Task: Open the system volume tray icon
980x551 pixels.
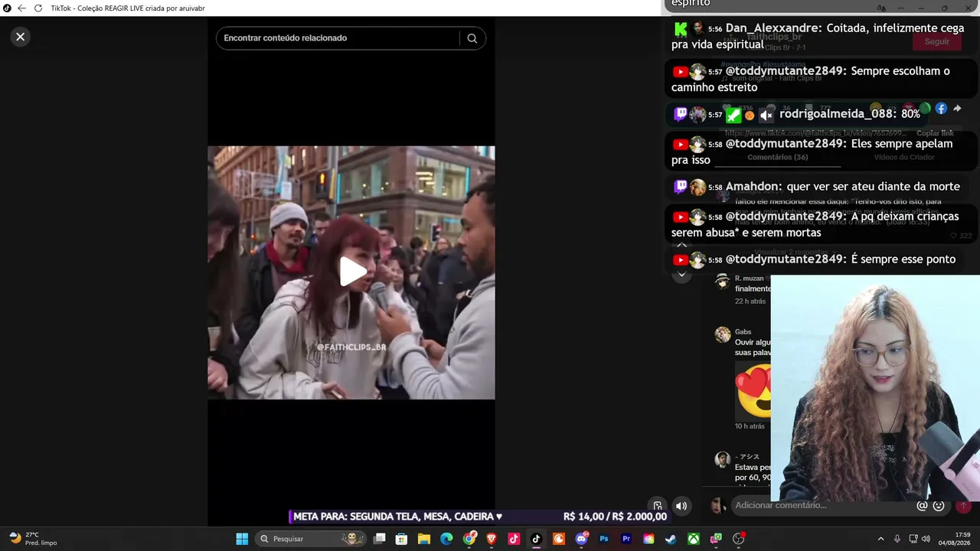Action: coord(926,539)
